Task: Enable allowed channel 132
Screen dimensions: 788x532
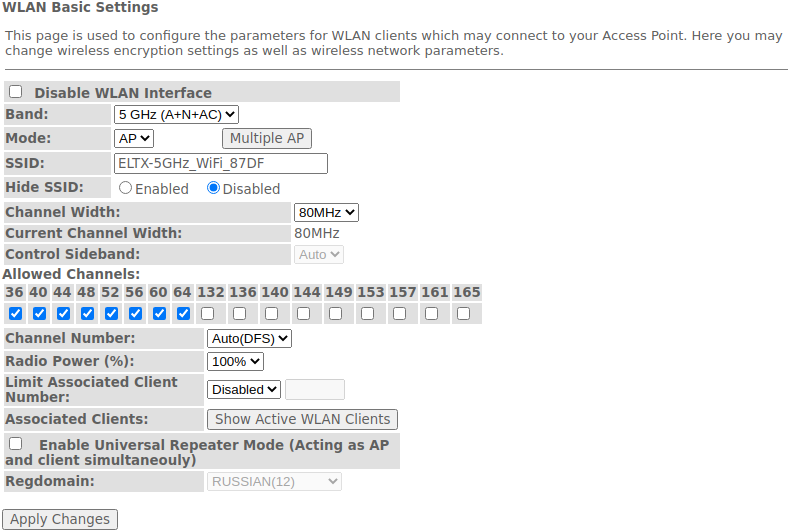Action: point(207,313)
